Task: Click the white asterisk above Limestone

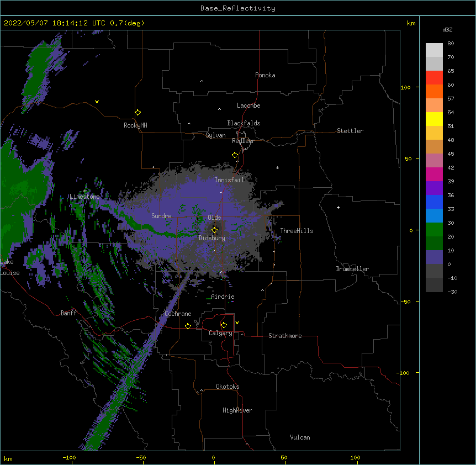Action: [85, 191]
